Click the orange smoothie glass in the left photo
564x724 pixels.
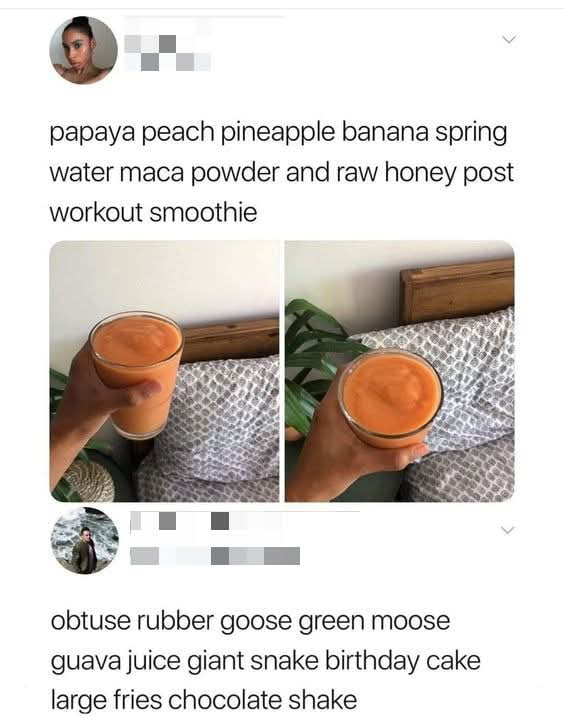137,373
